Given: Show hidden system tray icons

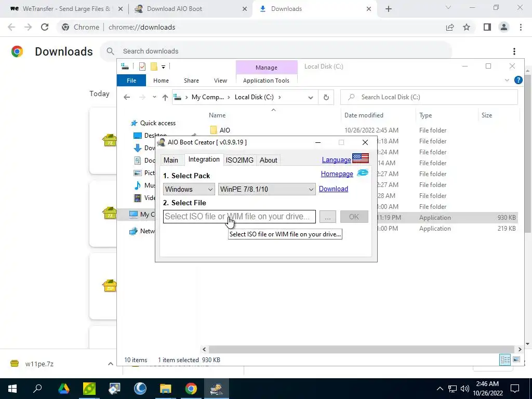Looking at the screenshot, I should (x=440, y=389).
